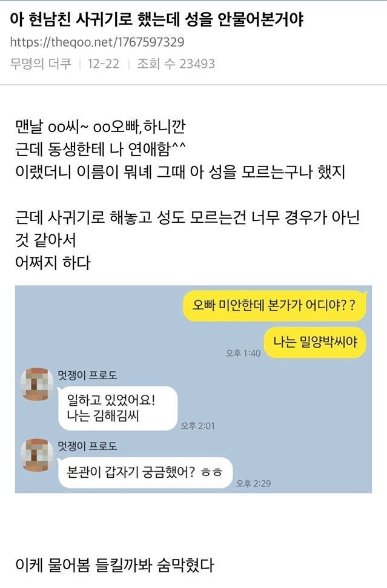This screenshot has width=387, height=588.
Task: Select second sender name 멋쟁이 프로도
Action: 87,446
